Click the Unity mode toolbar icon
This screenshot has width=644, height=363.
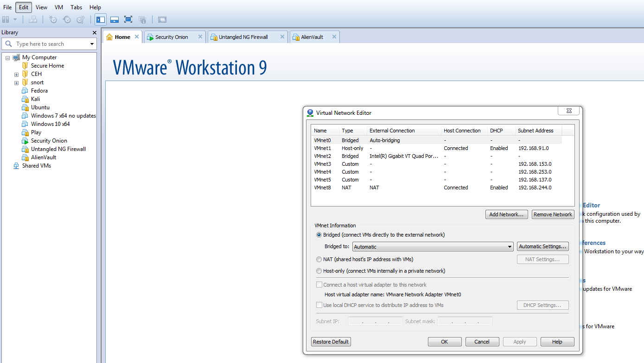click(142, 19)
